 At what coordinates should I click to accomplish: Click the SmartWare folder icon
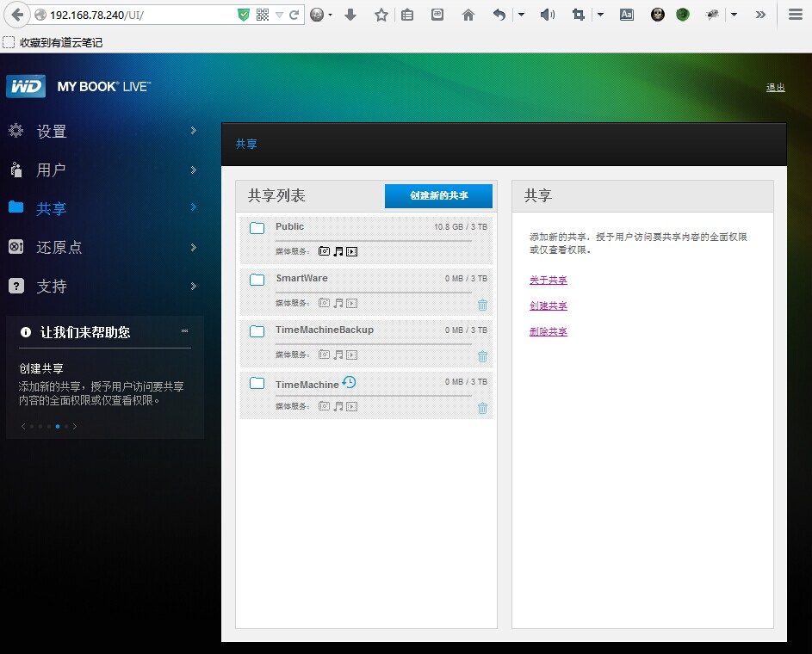coord(257,280)
